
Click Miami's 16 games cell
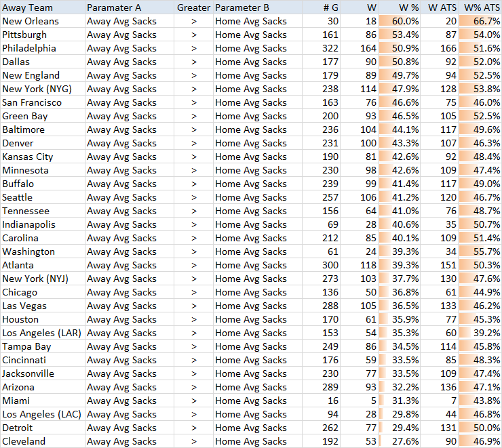coord(321,401)
